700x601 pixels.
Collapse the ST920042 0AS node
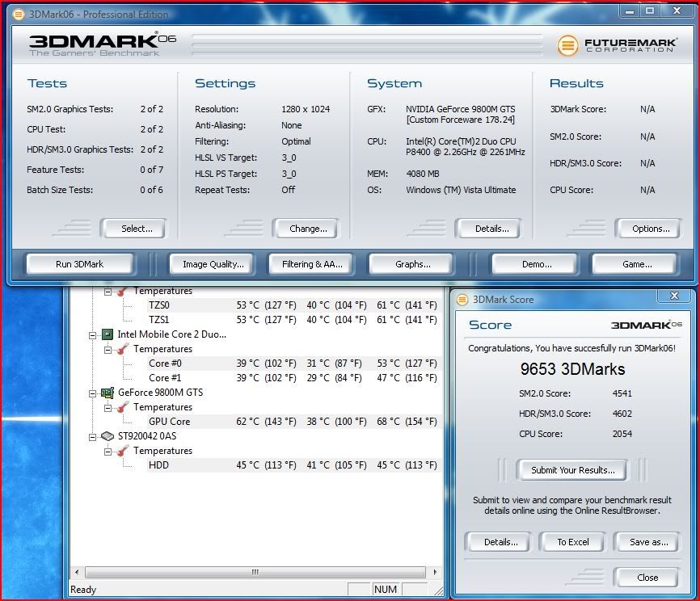click(x=92, y=437)
